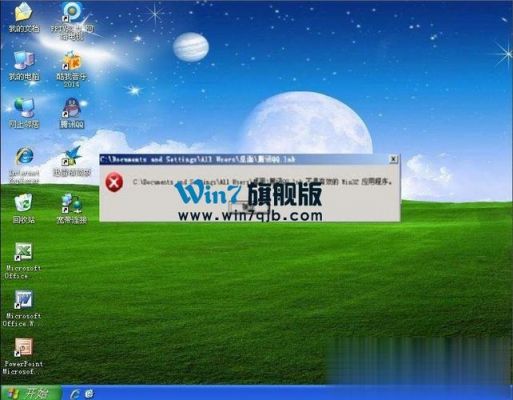Image resolution: width=513 pixels, height=400 pixels.
Task: Open the 开始 Start menu button
Action: [31, 393]
